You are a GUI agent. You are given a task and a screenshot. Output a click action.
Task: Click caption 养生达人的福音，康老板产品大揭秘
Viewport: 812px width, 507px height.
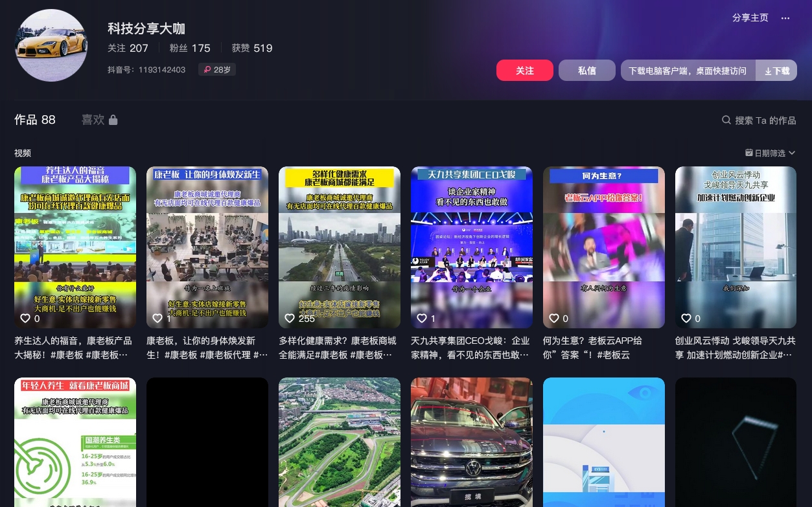(74, 348)
